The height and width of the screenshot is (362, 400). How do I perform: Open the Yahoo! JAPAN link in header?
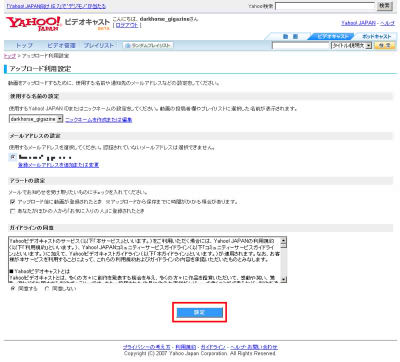coord(358,23)
